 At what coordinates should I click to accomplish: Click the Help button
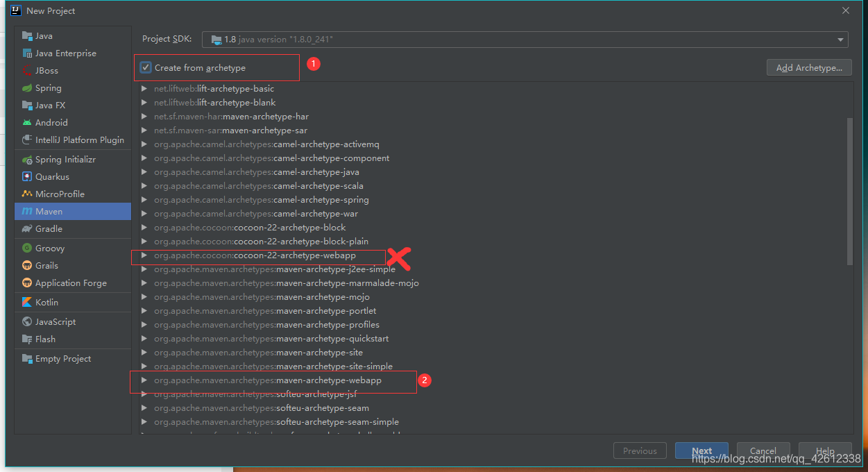pyautogui.click(x=825, y=450)
